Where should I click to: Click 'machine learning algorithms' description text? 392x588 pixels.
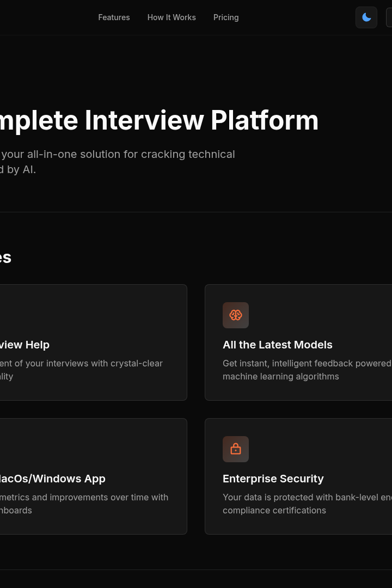tap(280, 377)
